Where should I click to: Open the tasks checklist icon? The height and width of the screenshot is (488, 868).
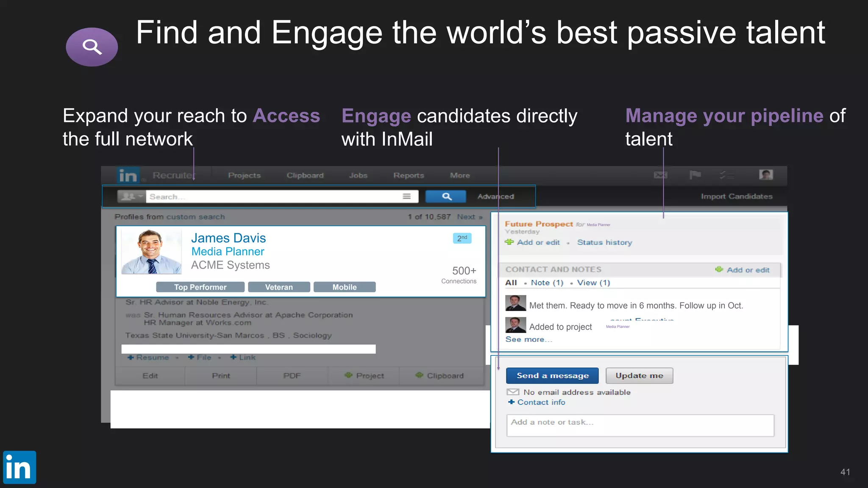[x=727, y=175]
